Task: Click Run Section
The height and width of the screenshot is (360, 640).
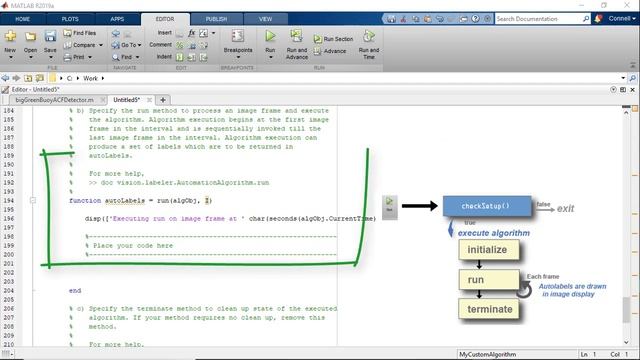Action: click(333, 39)
